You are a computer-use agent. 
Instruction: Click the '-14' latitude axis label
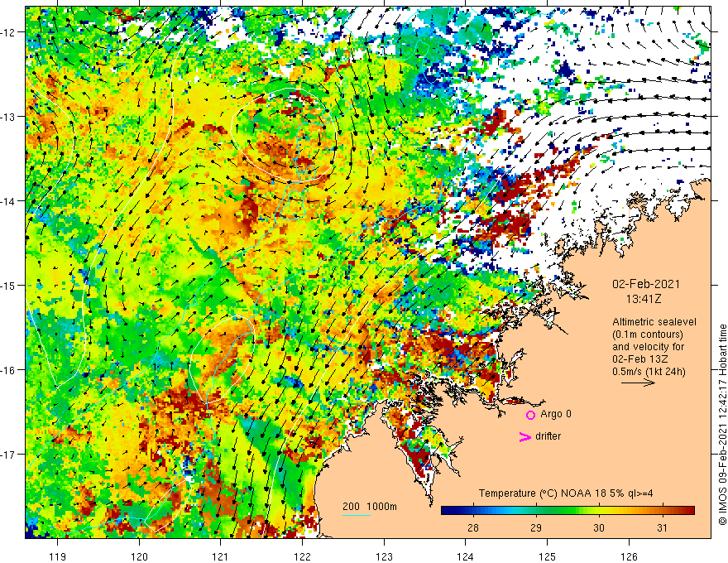click(8, 201)
